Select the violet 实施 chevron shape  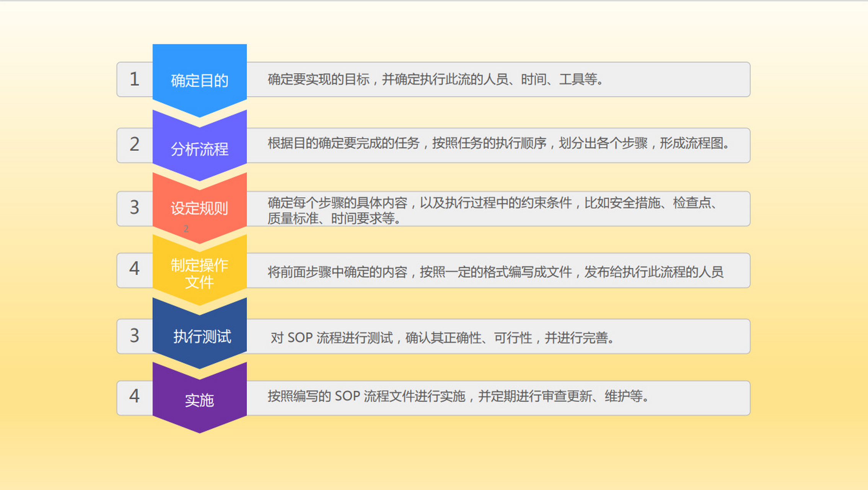coord(199,398)
